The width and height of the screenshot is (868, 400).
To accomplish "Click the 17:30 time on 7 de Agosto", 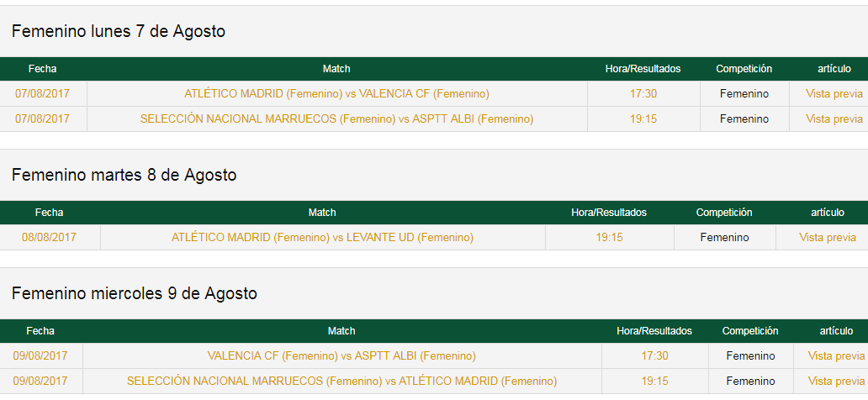I will click(643, 94).
